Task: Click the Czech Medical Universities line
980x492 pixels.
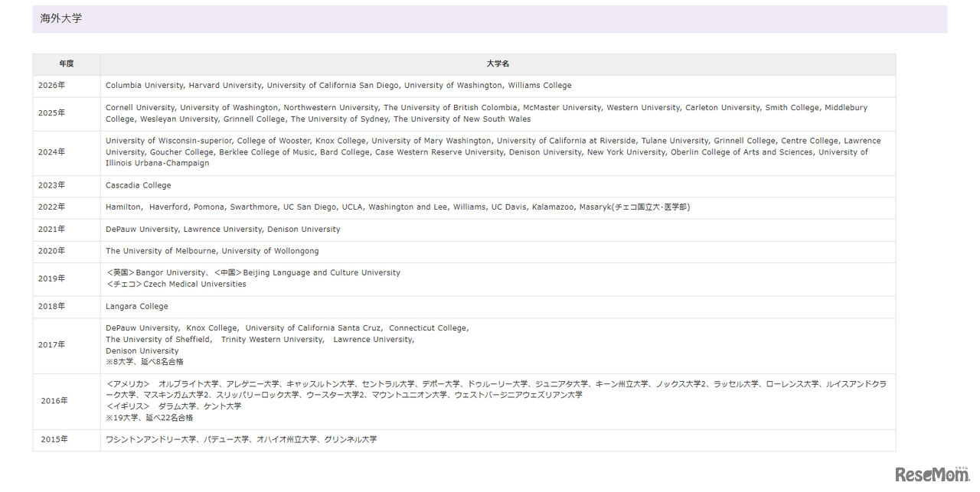Action: 176,284
